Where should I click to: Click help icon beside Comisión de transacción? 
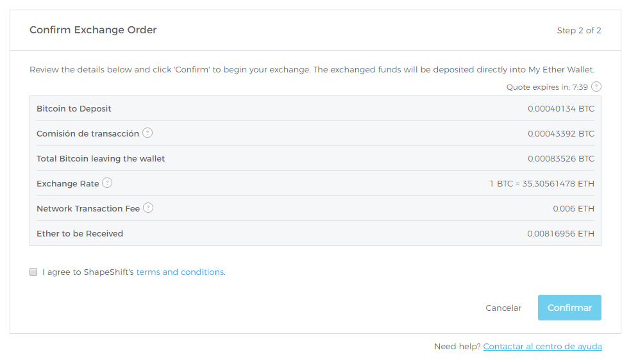coord(147,133)
